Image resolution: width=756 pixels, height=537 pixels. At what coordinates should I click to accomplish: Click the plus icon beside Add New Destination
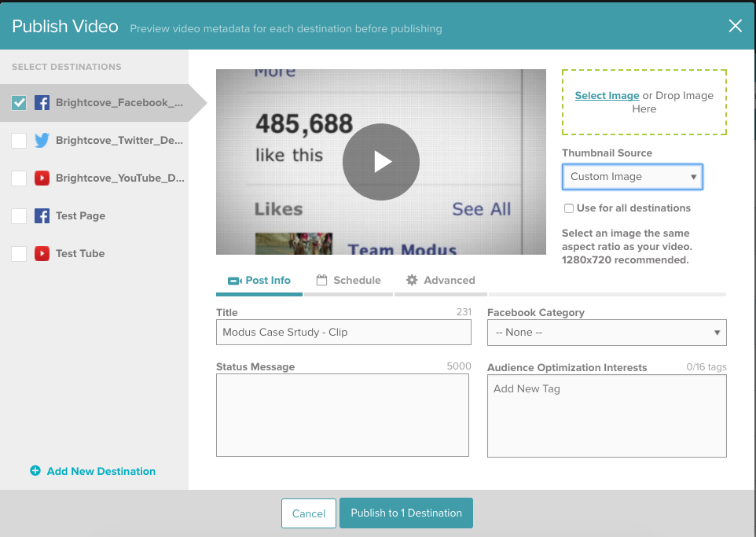pyautogui.click(x=35, y=471)
